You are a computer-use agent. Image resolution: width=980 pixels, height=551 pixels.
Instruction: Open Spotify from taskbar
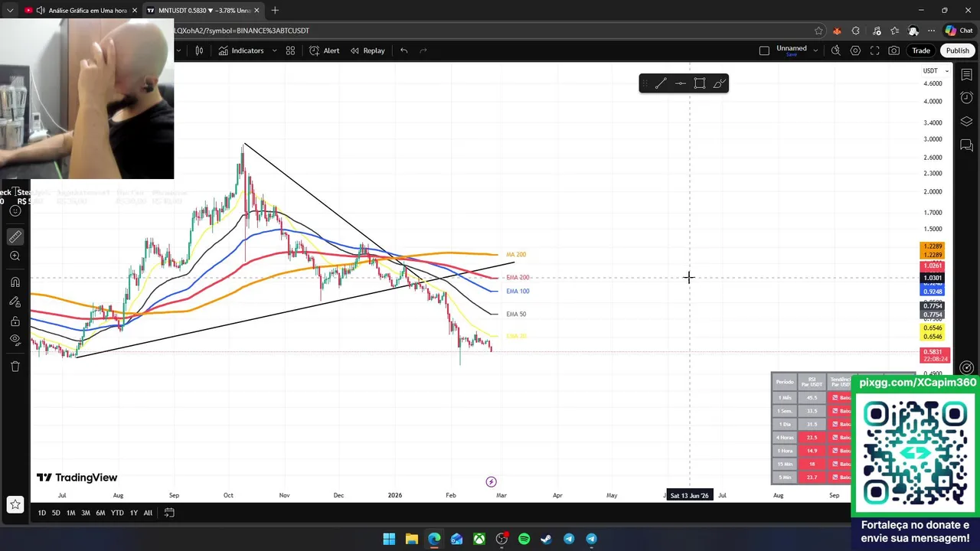click(x=524, y=539)
